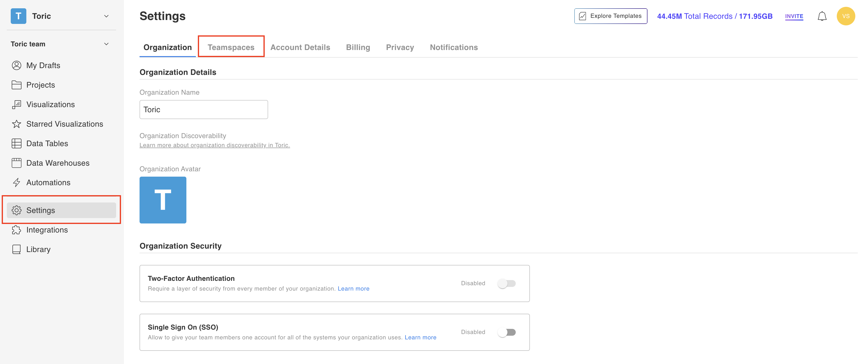Click Organization Name input field
This screenshot has width=868, height=364.
click(203, 110)
